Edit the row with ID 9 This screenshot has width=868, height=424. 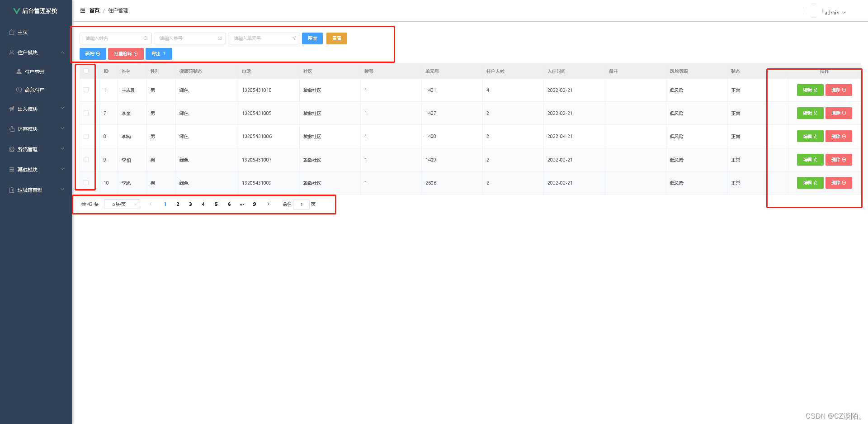(810, 160)
